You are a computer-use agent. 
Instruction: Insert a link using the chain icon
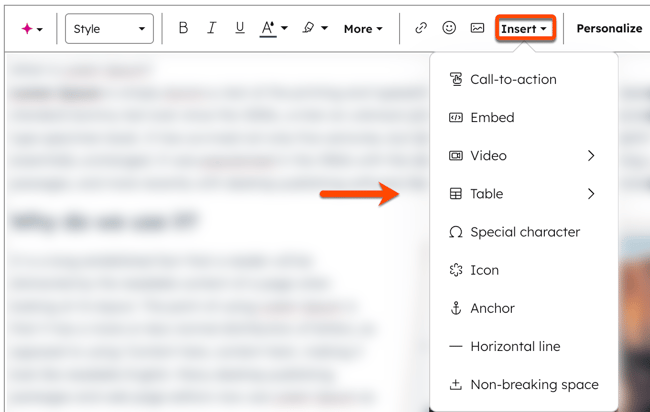point(421,28)
